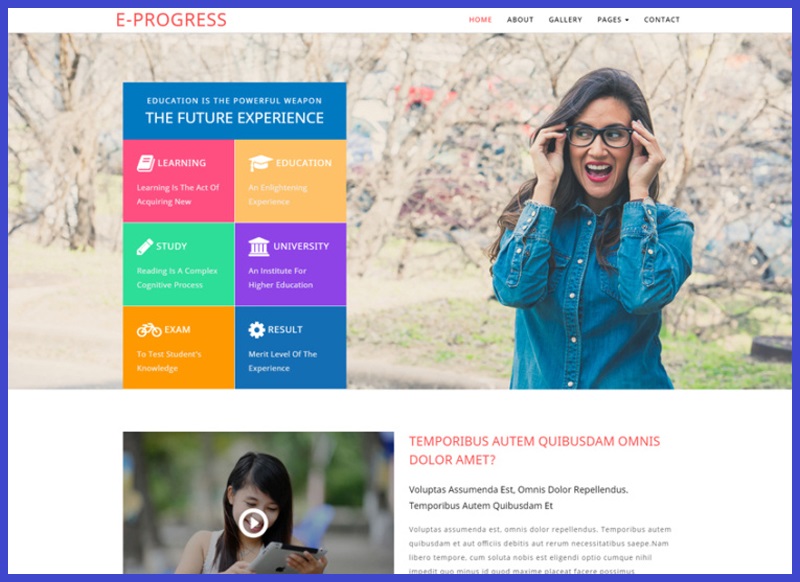Click the bicycle icon beside Exam

pos(149,330)
